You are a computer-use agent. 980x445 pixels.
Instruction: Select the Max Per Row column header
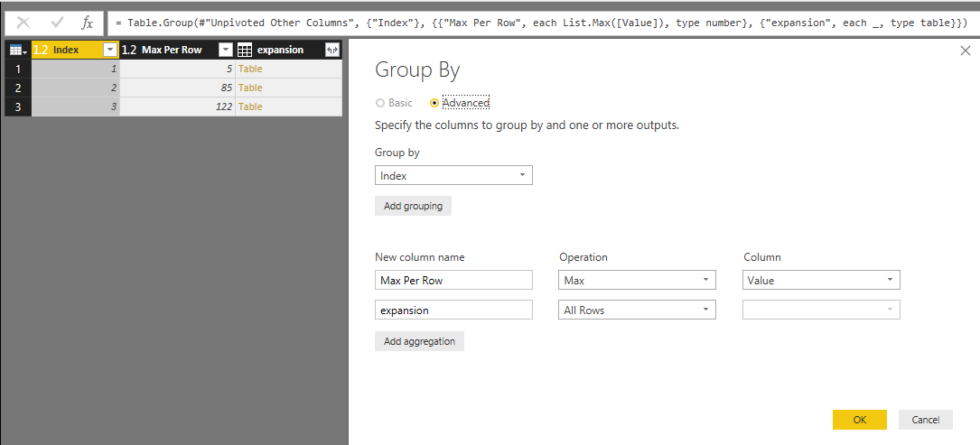(x=172, y=50)
